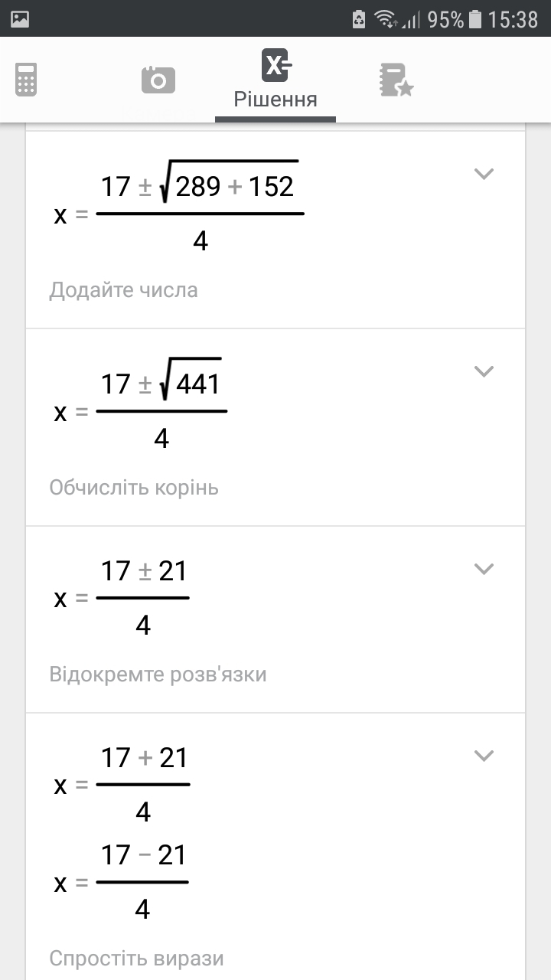This screenshot has width=551, height=980.
Task: Tap the cellular signal strength icon
Action: tap(411, 19)
